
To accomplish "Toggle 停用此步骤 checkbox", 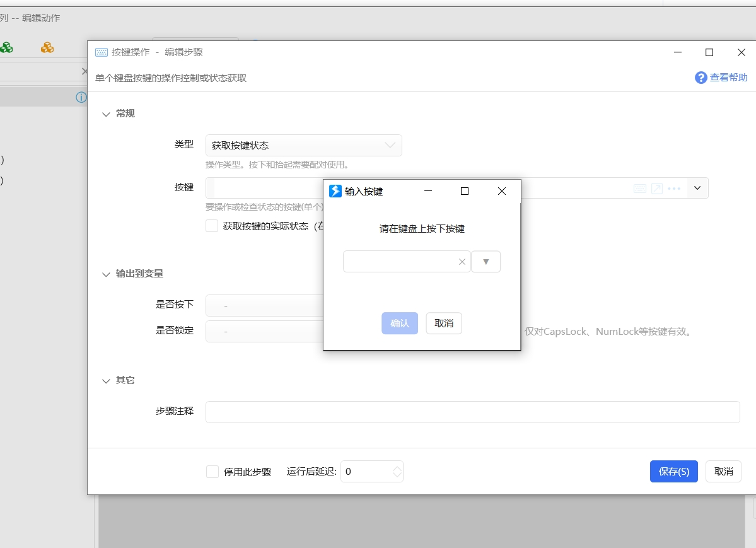I will pyautogui.click(x=212, y=471).
